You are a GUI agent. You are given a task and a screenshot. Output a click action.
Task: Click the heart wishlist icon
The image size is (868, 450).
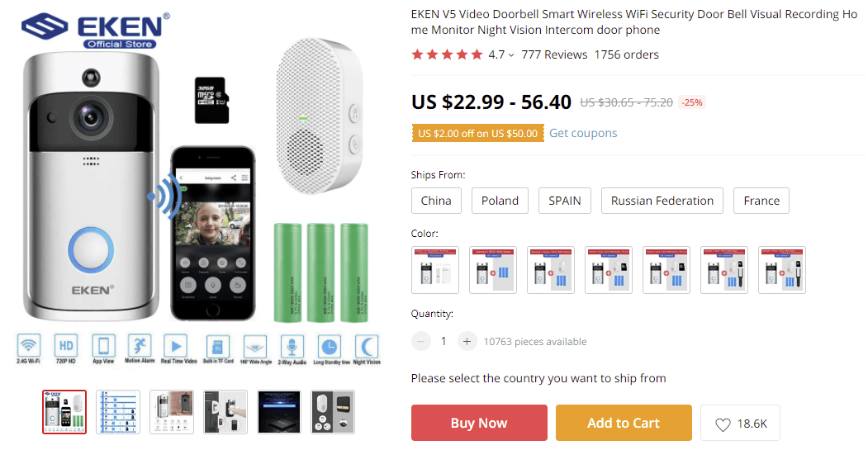(x=723, y=424)
